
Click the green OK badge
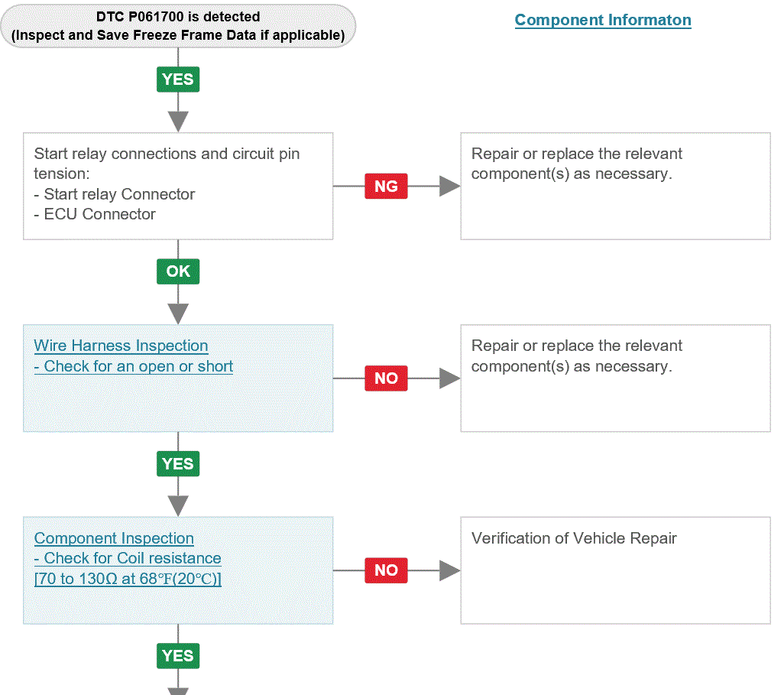tap(178, 271)
